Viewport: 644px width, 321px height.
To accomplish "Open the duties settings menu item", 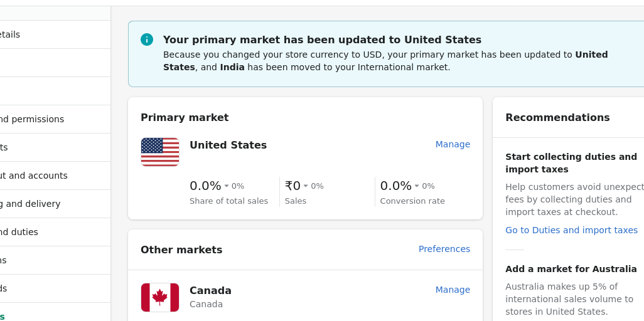I will point(19,232).
